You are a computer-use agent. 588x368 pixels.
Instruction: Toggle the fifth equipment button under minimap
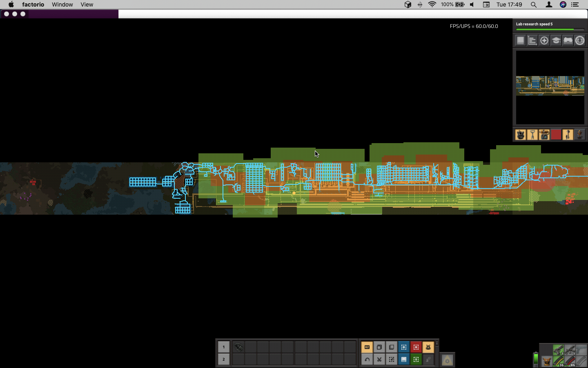[x=568, y=135]
